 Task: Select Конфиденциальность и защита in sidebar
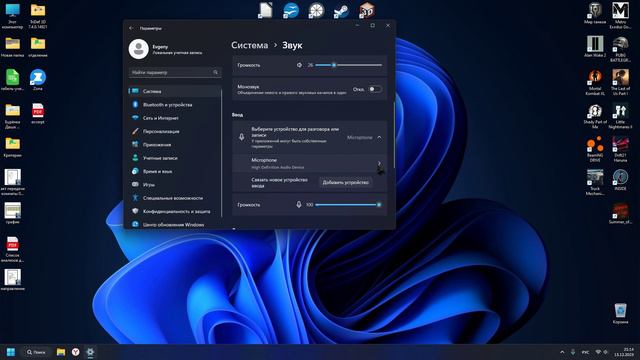[175, 211]
